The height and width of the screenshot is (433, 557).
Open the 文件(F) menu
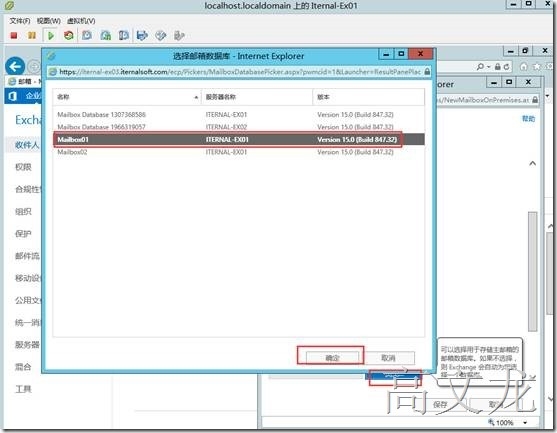tap(20, 21)
